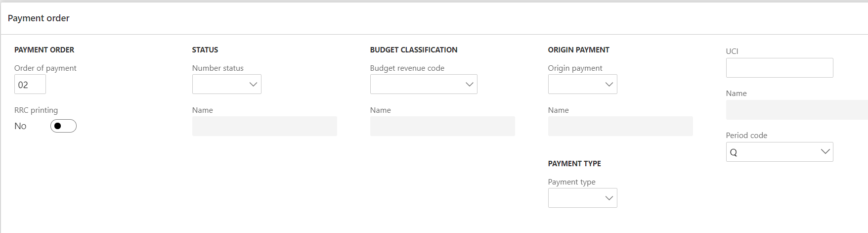Click the Payment order section title

(x=39, y=18)
